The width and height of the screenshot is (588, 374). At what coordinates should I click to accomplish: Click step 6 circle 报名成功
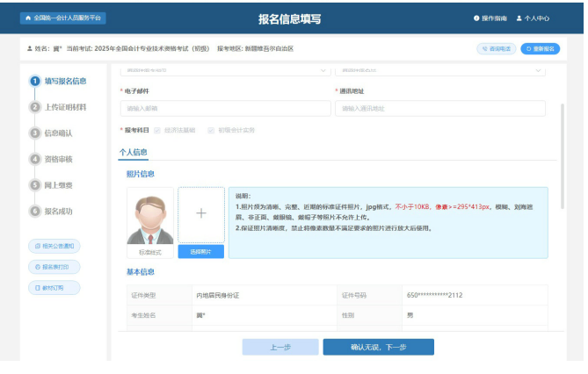coord(34,211)
